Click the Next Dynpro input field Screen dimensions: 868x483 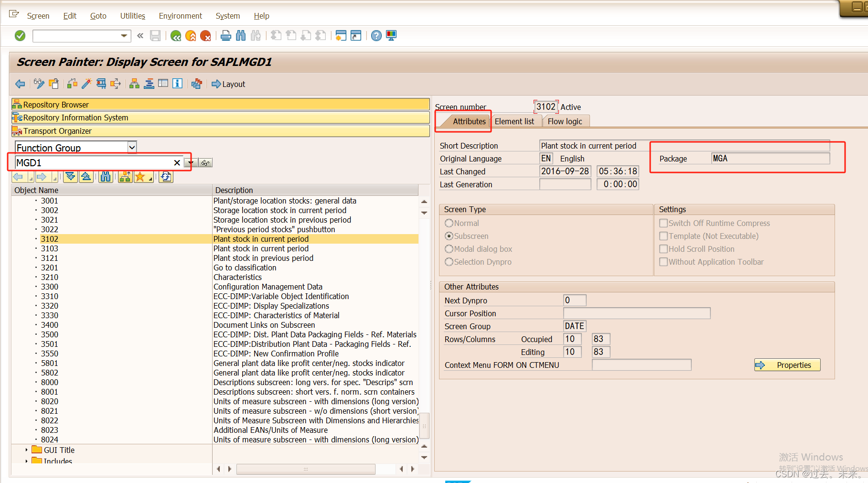(575, 301)
